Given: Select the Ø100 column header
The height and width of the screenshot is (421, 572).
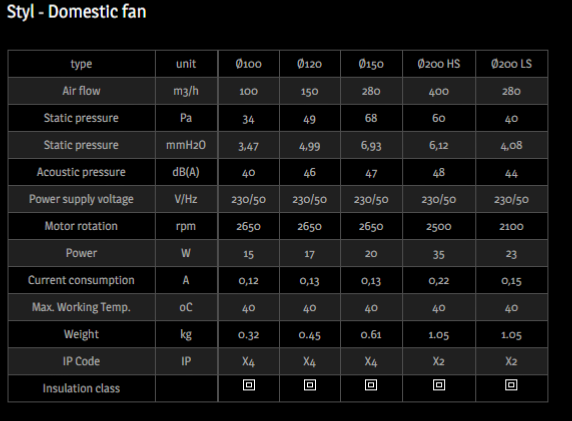Looking at the screenshot, I should coord(248,64).
